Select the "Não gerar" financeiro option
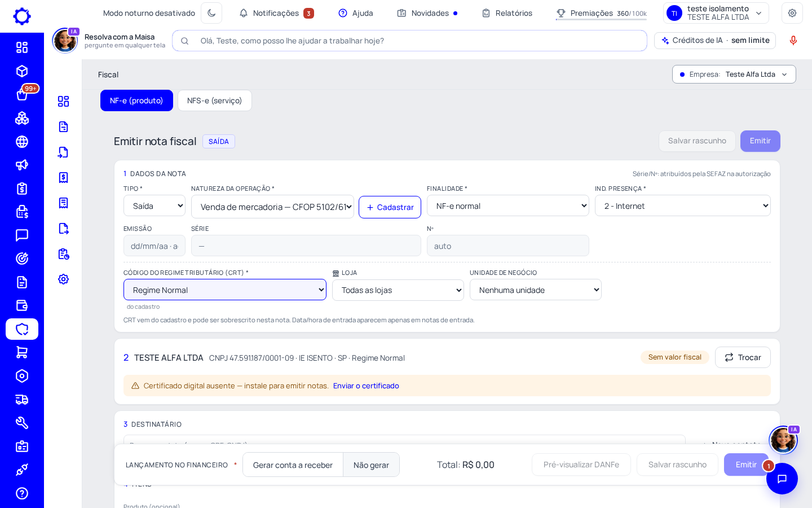Viewport: 812px width, 508px height. (x=371, y=465)
